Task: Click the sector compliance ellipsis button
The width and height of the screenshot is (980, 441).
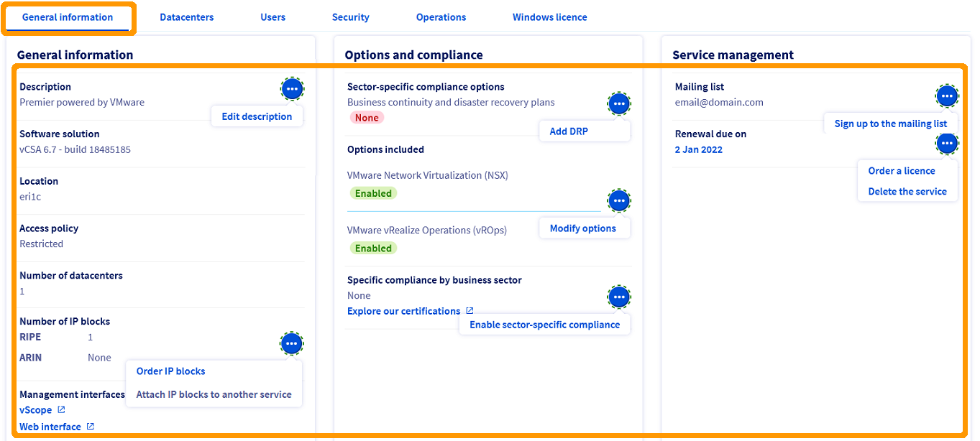Action: point(618,297)
